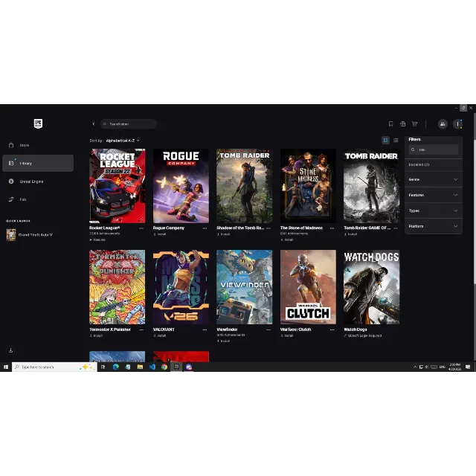
Task: Open Rocket League cover art
Action: 118,186
